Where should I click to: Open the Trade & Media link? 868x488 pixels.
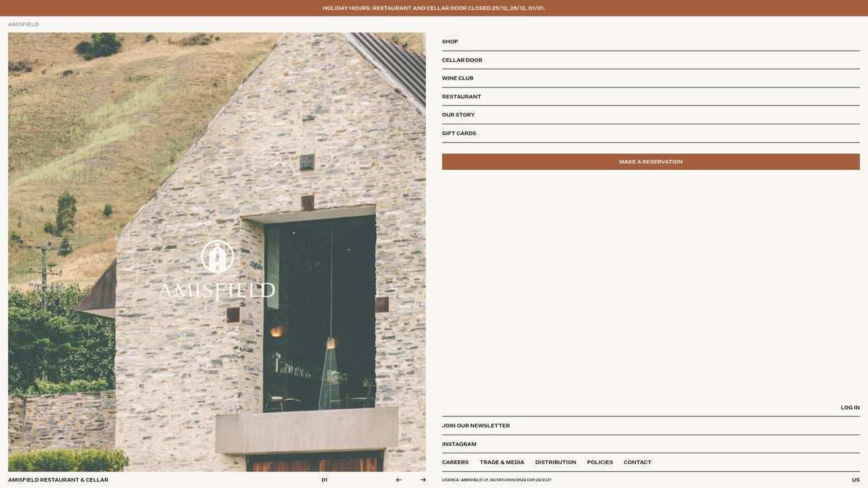click(x=502, y=463)
